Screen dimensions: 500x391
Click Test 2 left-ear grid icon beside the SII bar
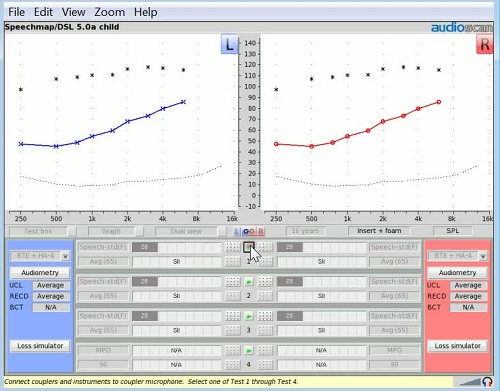click(x=233, y=296)
